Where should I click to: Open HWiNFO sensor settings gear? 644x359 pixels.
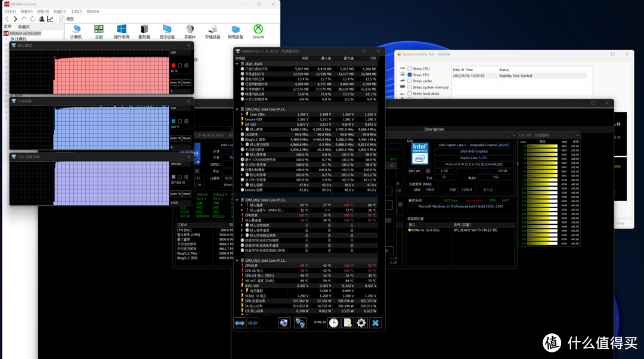point(361,323)
